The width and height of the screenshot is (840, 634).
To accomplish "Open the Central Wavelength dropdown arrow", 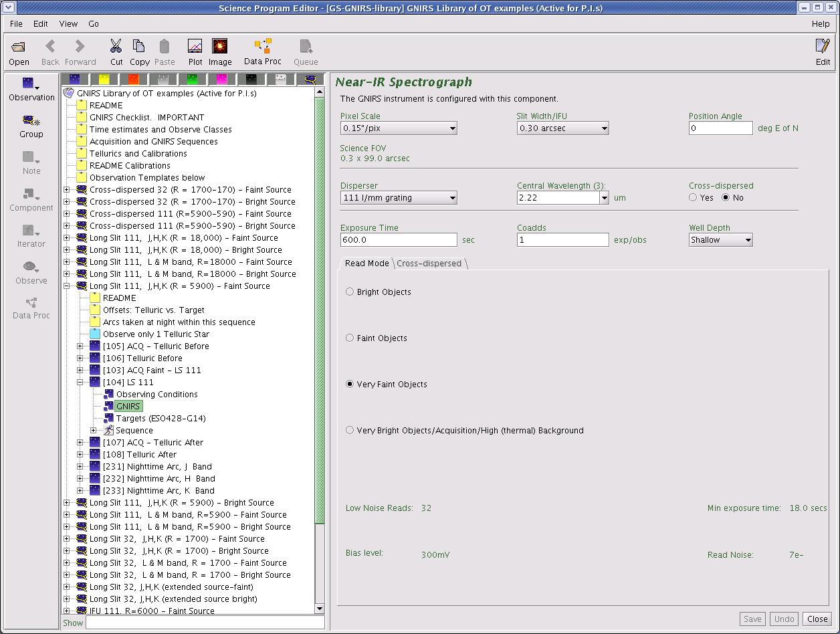I will click(605, 198).
